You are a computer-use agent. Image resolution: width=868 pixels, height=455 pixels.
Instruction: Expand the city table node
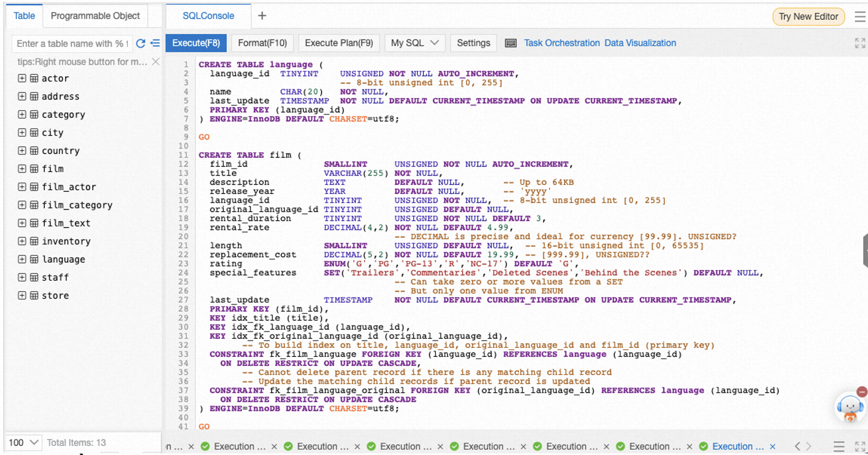[22, 133]
